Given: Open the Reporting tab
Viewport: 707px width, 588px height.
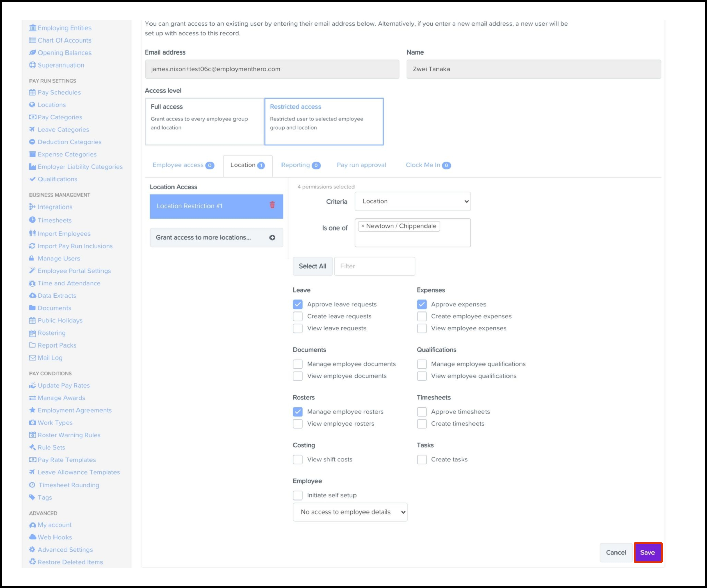Looking at the screenshot, I should 300,165.
